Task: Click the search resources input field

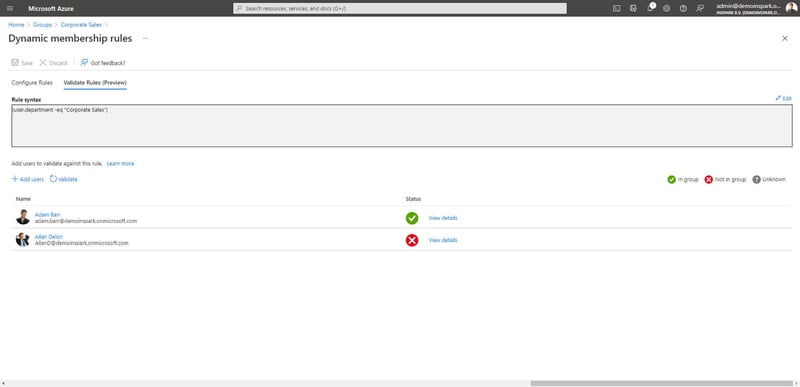Action: [400, 9]
